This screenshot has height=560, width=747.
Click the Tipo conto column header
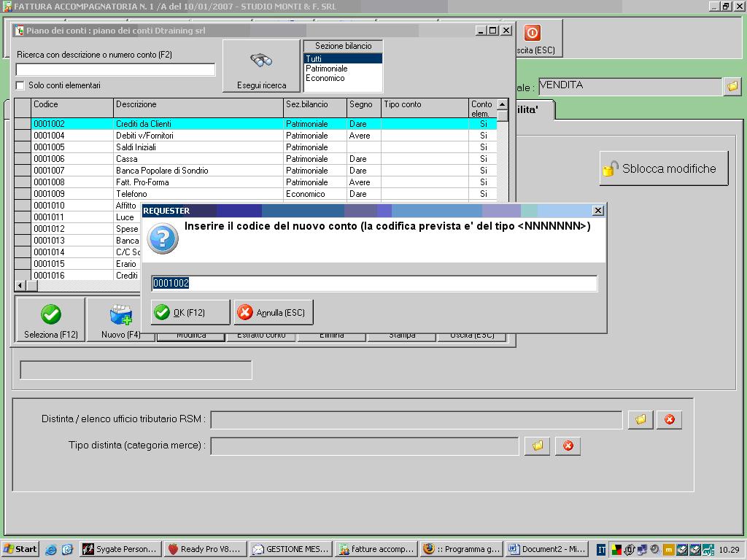pos(425,108)
